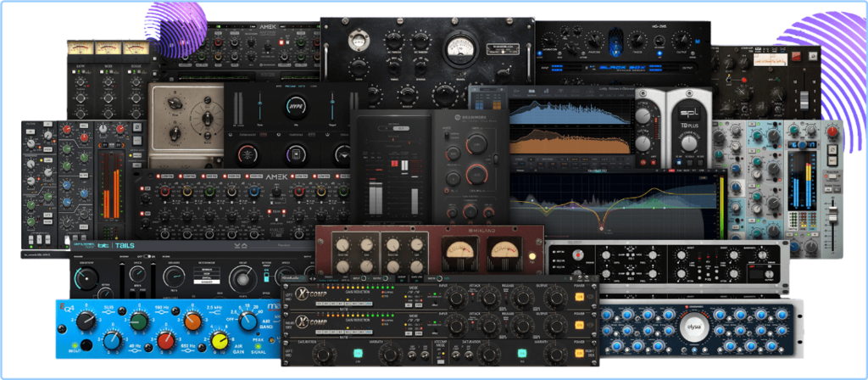Click the right VU meter on the Mixland compressor

tap(504, 254)
